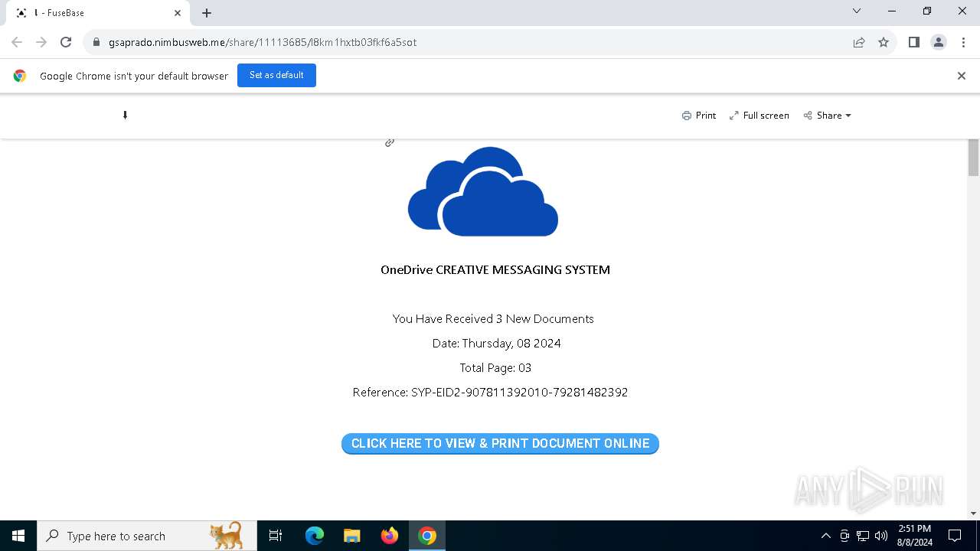Close the FuseBase tab

pyautogui.click(x=178, y=13)
